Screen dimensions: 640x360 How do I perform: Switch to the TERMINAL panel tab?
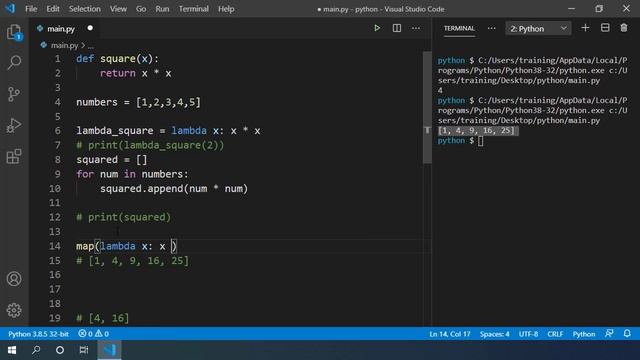coord(459,28)
